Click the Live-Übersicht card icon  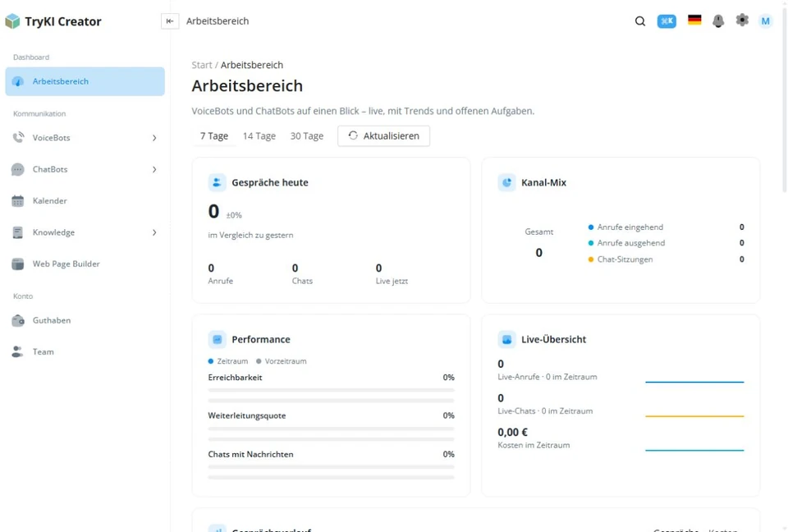pyautogui.click(x=506, y=339)
